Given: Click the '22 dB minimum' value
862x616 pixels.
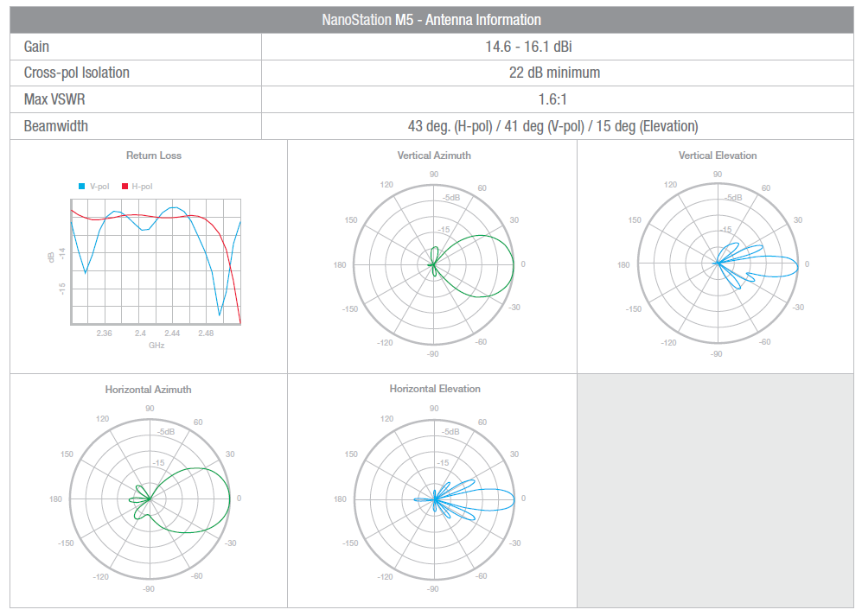Looking at the screenshot, I should (554, 73).
